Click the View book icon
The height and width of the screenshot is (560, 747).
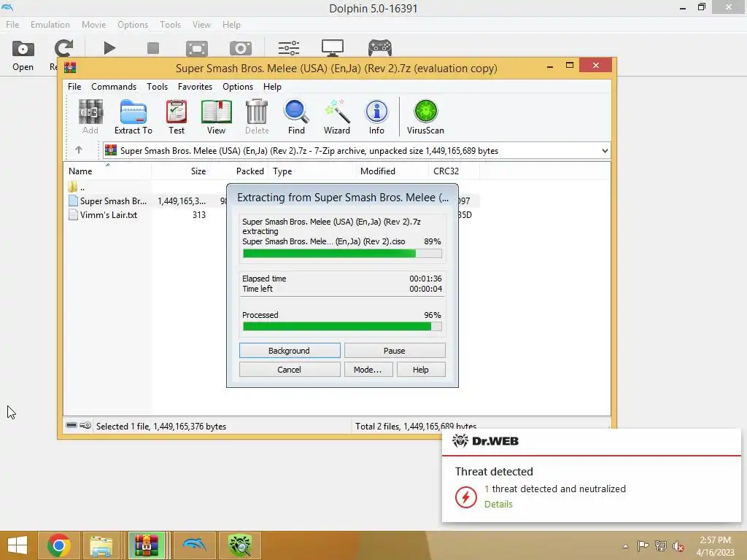tap(216, 117)
